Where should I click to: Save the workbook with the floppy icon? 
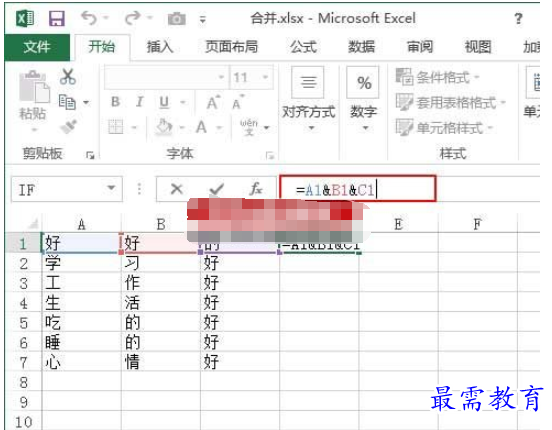click(56, 19)
